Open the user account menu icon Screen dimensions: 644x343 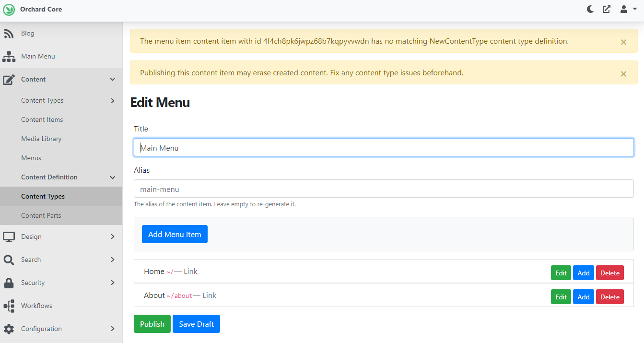pos(624,9)
